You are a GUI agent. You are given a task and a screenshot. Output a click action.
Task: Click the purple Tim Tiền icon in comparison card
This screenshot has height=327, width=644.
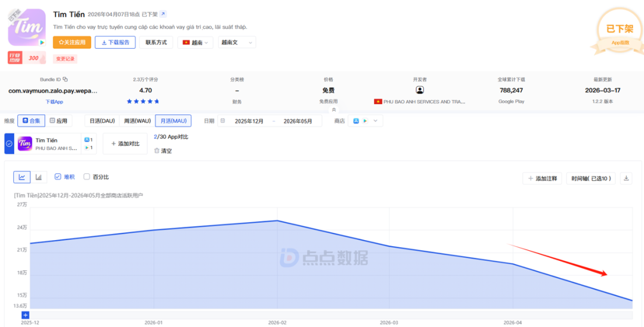point(25,144)
